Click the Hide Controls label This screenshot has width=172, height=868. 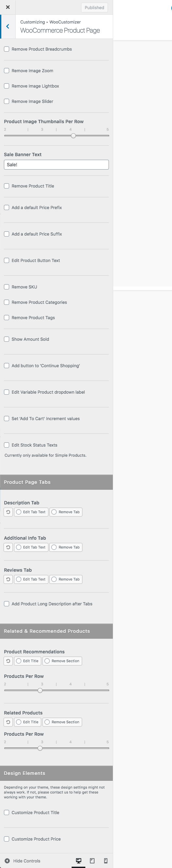26,861
